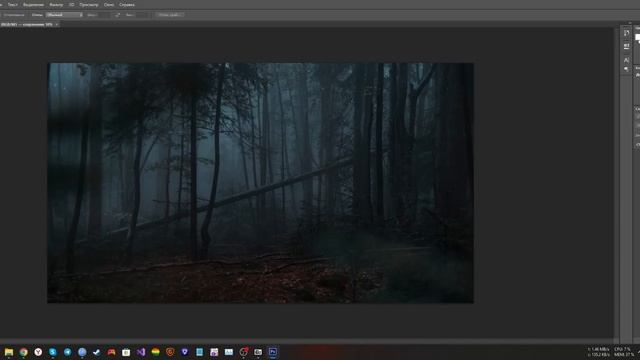Open the Выделение menu
This screenshot has height=360, width=640.
pos(33,5)
